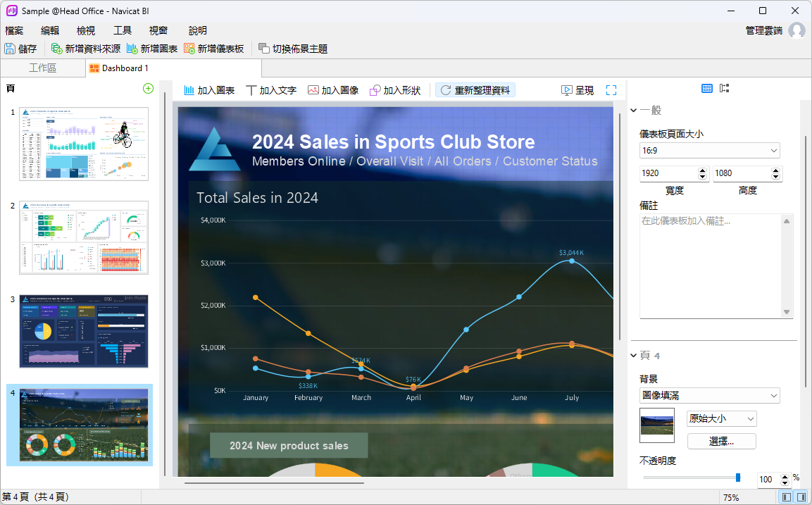Click the Add Chart (加入圖表) tool
This screenshot has width=812, height=505.
(209, 90)
